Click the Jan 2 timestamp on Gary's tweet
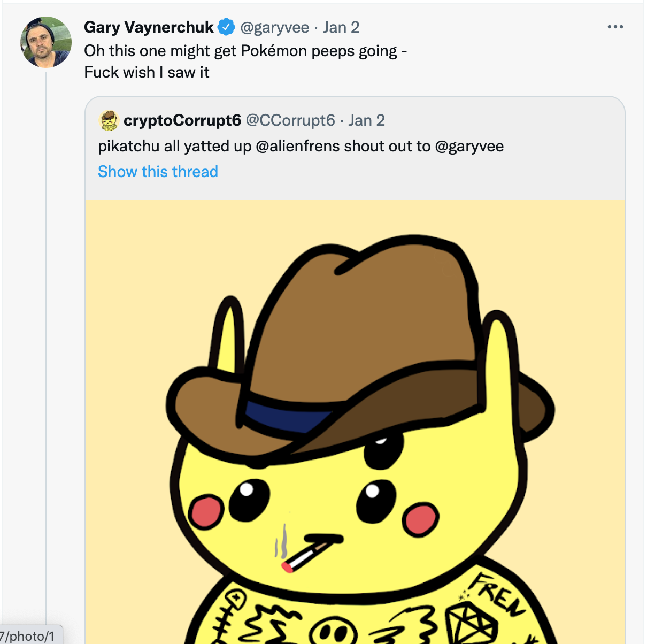The width and height of the screenshot is (647, 644). 341,27
